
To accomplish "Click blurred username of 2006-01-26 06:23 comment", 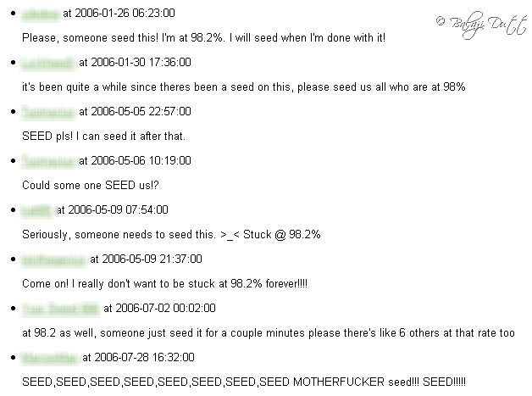I will (x=40, y=14).
